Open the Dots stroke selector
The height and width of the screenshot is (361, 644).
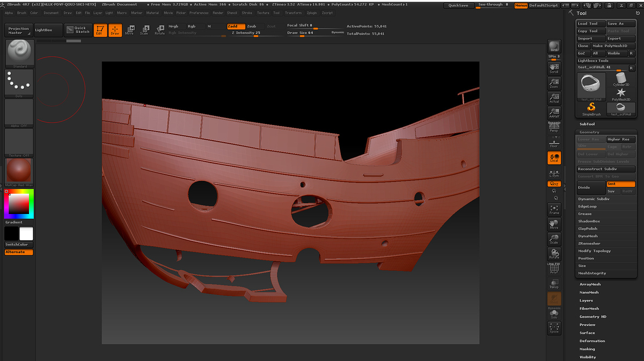(x=19, y=83)
